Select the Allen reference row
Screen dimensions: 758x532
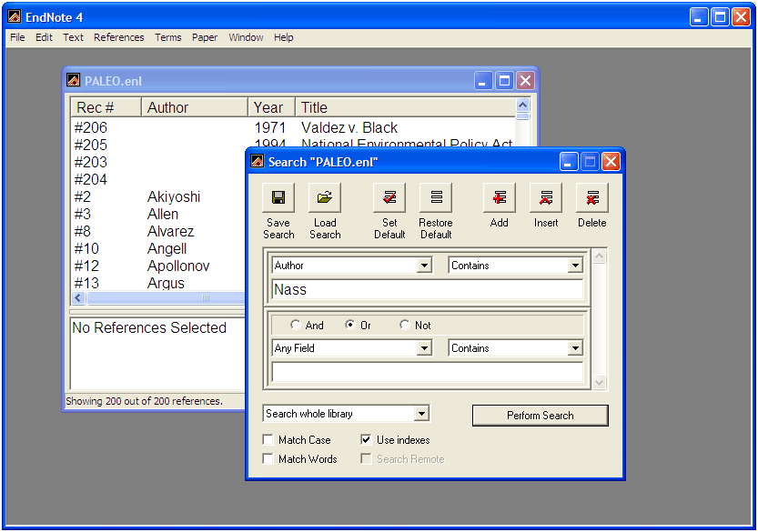(x=158, y=214)
